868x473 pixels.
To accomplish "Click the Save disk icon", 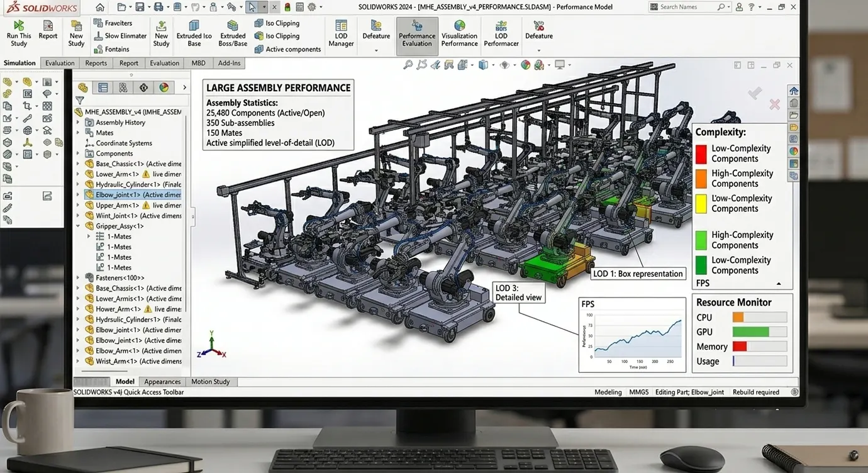I will click(140, 8).
